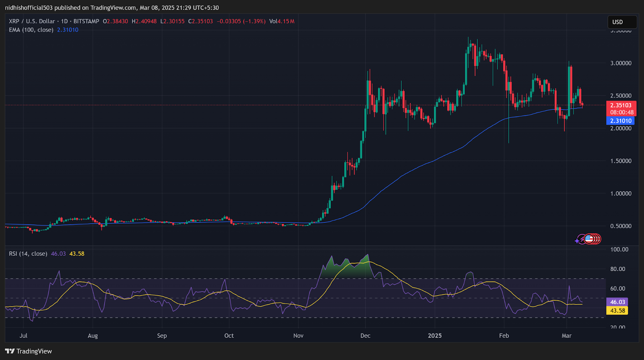The height and width of the screenshot is (360, 644).
Task: Click the 80.00 level on RSI scale
Action: tap(617, 269)
